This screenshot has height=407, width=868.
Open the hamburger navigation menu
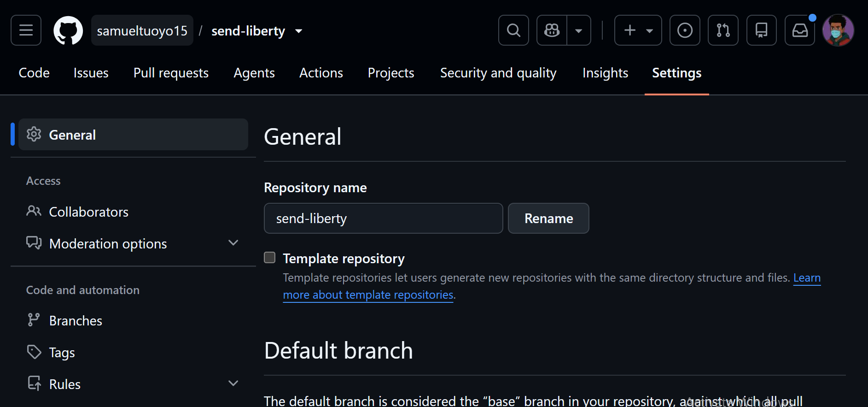pos(26,30)
